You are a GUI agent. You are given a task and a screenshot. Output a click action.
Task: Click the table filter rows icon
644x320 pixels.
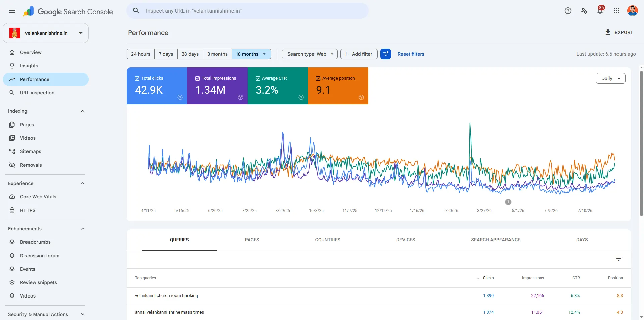coord(619,259)
